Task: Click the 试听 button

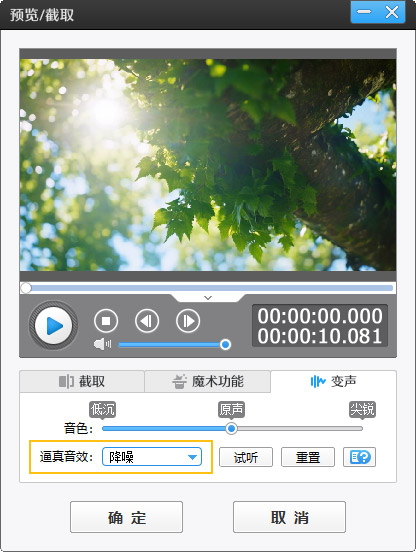Action: [x=246, y=457]
